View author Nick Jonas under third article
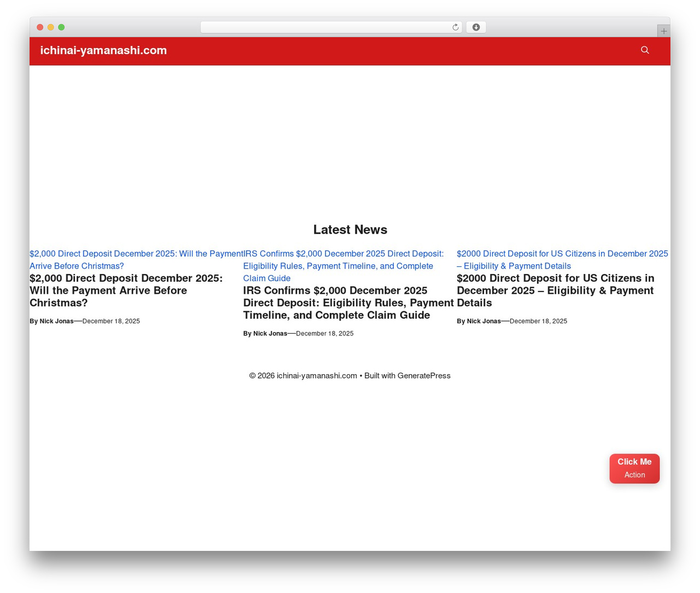This screenshot has height=593, width=700. (x=484, y=321)
